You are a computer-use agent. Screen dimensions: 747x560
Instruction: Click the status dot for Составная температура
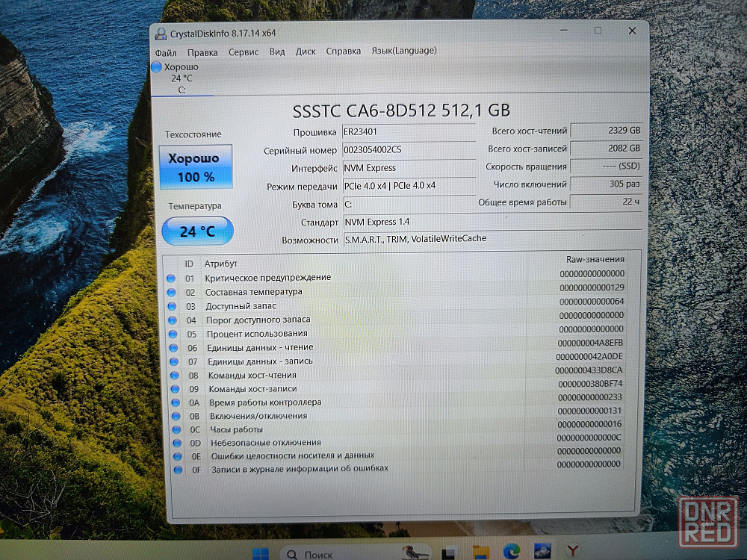click(x=172, y=293)
